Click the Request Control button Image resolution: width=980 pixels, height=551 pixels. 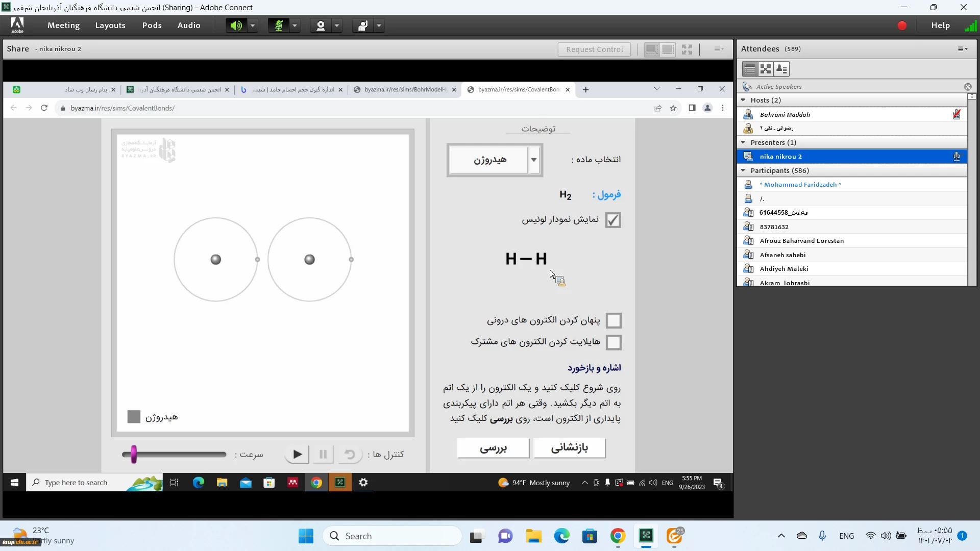tap(594, 49)
